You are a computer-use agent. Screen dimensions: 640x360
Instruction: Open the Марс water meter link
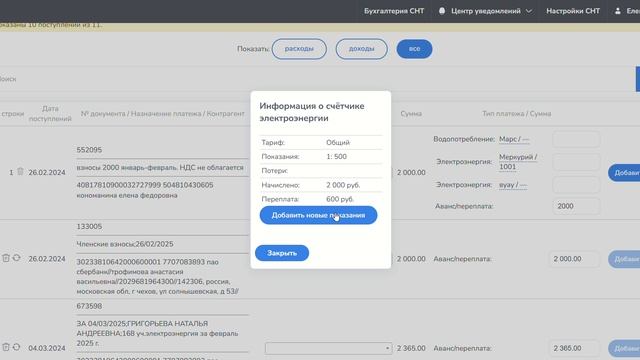(x=514, y=139)
